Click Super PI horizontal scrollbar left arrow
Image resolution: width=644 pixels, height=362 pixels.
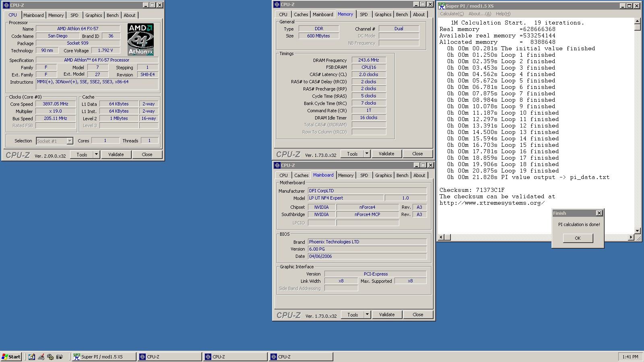441,237
